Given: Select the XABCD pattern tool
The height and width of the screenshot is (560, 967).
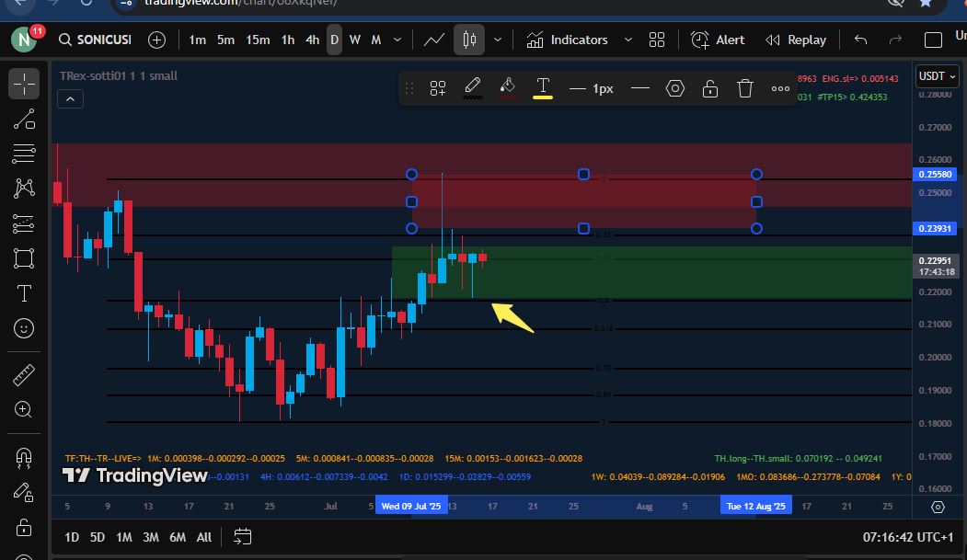Looking at the screenshot, I should click(24, 189).
